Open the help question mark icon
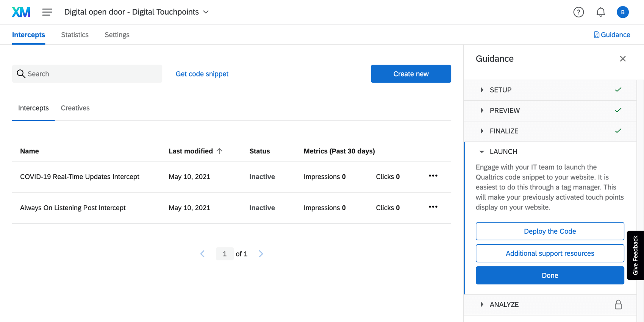The width and height of the screenshot is (644, 322). 578,12
